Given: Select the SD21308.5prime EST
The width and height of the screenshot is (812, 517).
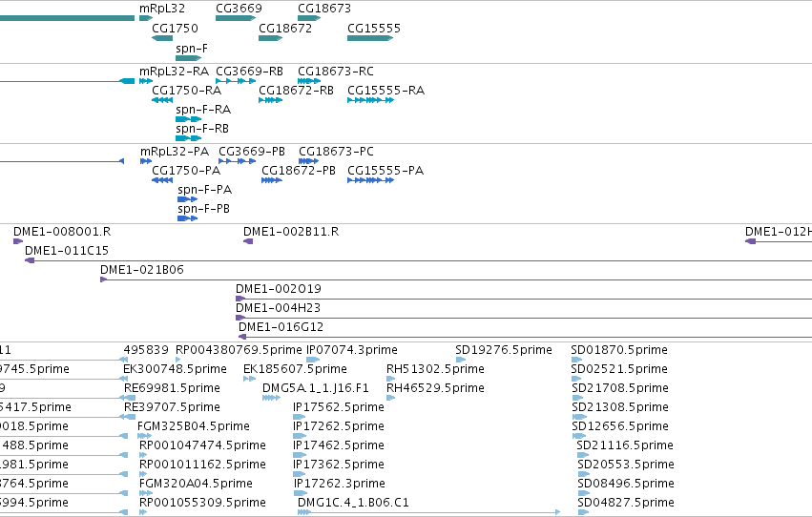Looking at the screenshot, I should point(579,417).
